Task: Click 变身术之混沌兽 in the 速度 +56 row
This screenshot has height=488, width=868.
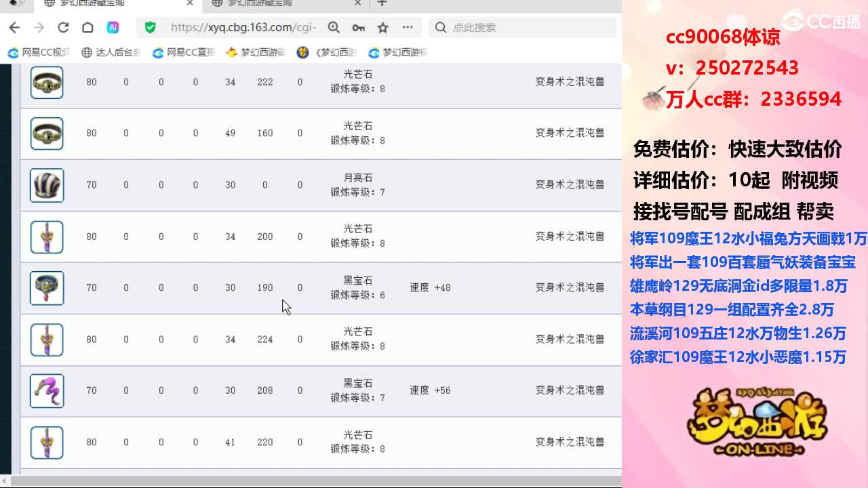Action: coord(570,391)
